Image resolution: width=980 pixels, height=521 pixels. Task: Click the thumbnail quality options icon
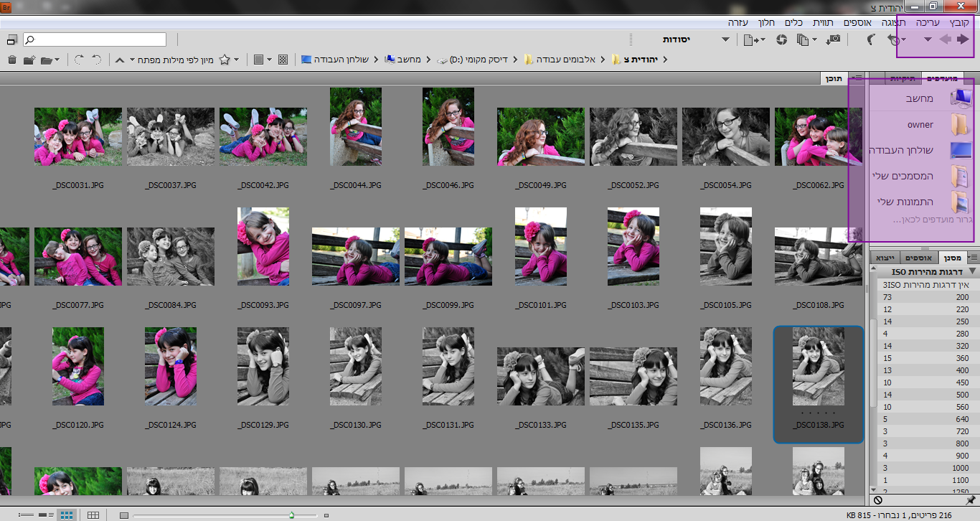[x=258, y=60]
